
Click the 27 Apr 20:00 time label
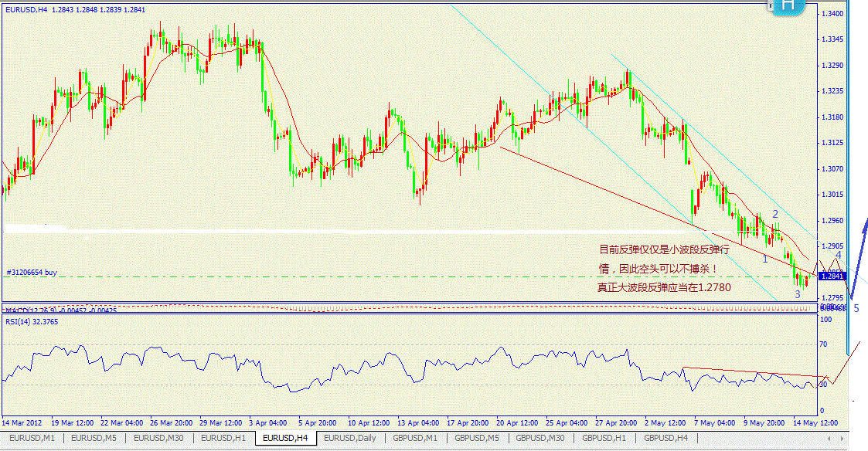(616, 422)
